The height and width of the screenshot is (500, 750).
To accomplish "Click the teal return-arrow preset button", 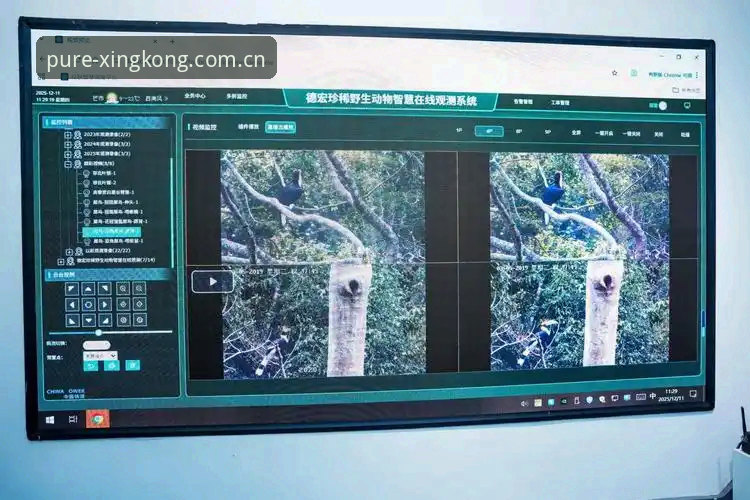I will pos(91,367).
